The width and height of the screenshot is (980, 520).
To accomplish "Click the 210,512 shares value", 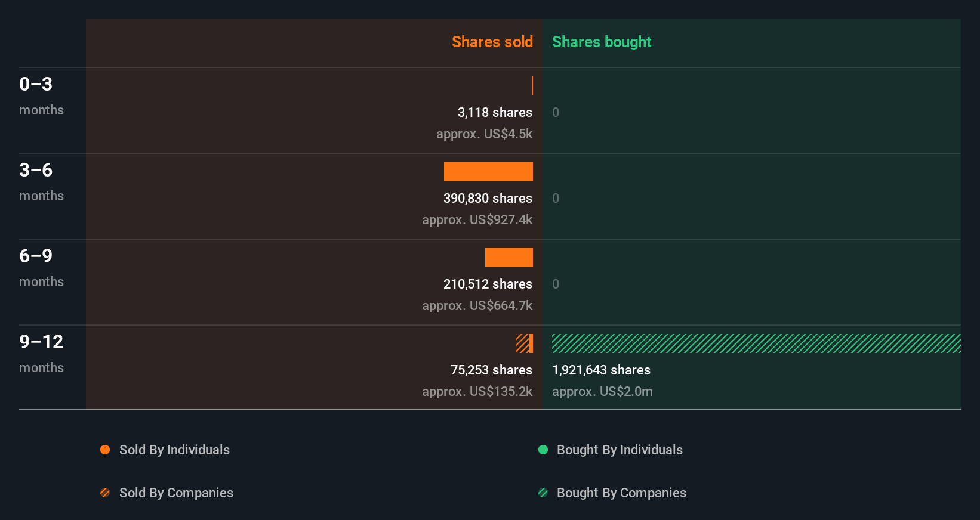I will pyautogui.click(x=488, y=284).
